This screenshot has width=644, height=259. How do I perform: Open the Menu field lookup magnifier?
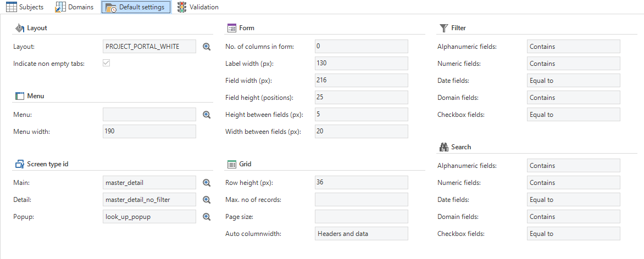point(207,115)
